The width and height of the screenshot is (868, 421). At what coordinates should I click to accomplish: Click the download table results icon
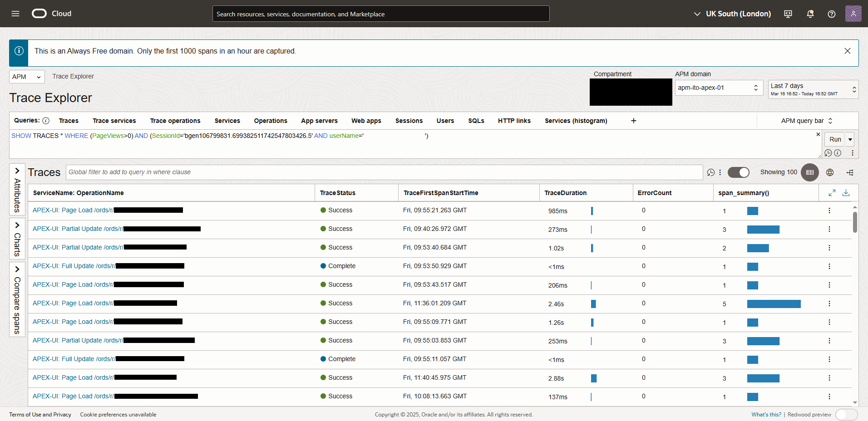[x=846, y=193]
